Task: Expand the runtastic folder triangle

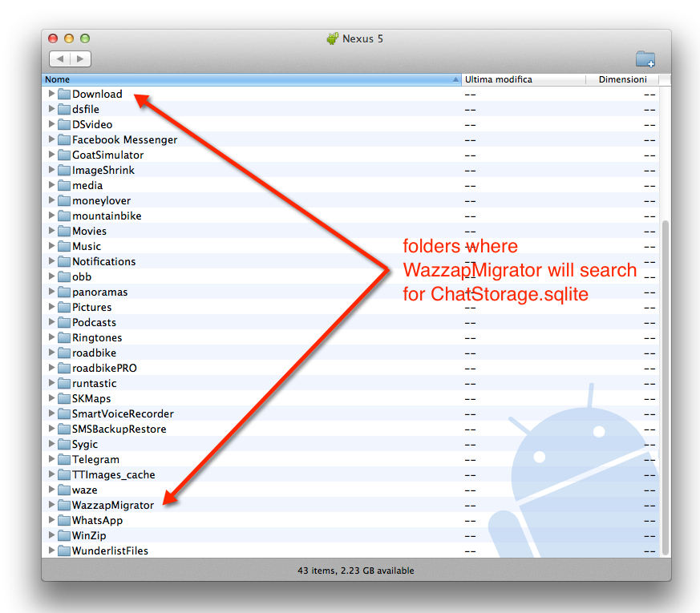Action: 51,382
